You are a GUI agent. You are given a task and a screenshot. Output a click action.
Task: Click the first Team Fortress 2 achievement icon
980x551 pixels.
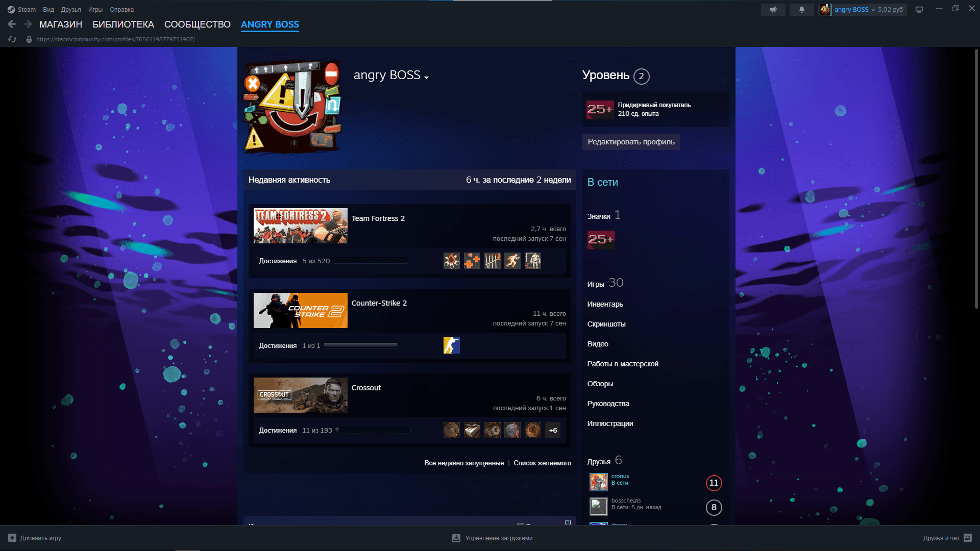click(x=452, y=261)
